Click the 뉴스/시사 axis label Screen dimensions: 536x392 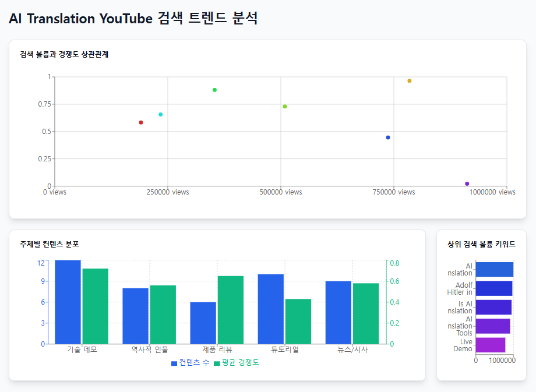tap(352, 349)
